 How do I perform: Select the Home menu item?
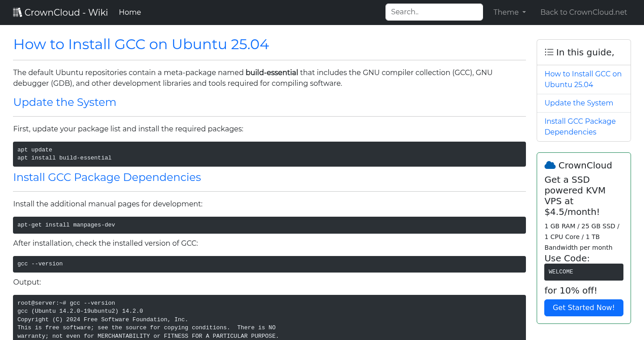pos(130,12)
